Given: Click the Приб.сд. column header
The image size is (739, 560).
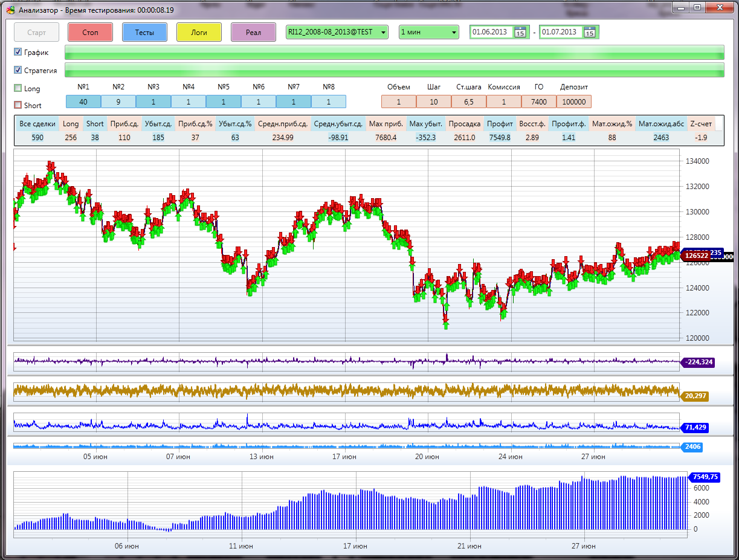Looking at the screenshot, I should 124,124.
